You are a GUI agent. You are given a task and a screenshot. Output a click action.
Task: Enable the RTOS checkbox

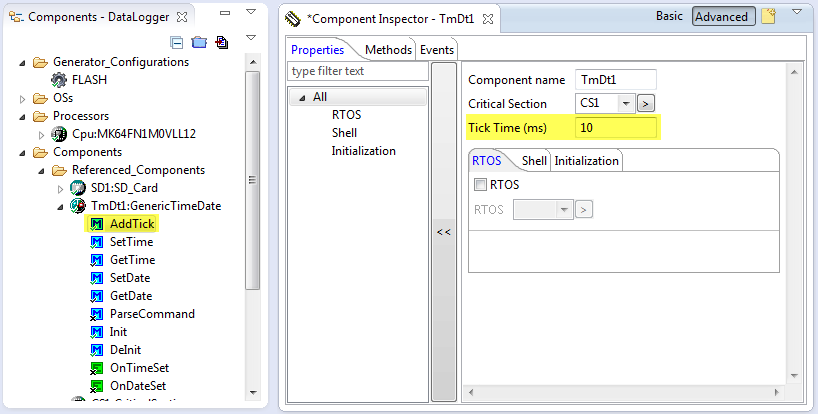click(x=481, y=185)
